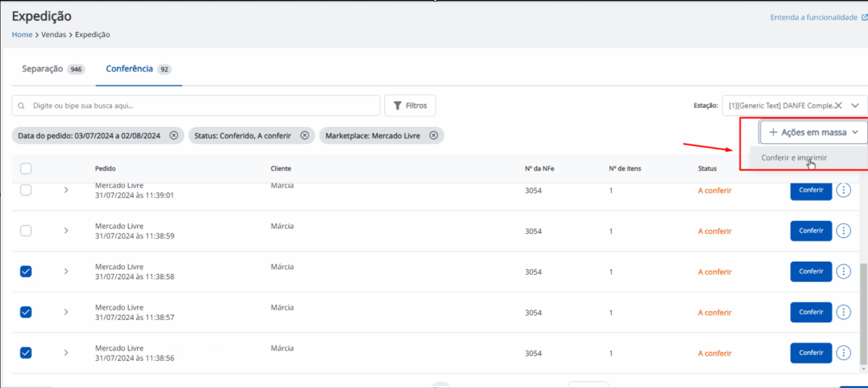Viewport: 868px width, 388px height.
Task: Click Conferir for order 11:38:58
Action: tap(811, 271)
